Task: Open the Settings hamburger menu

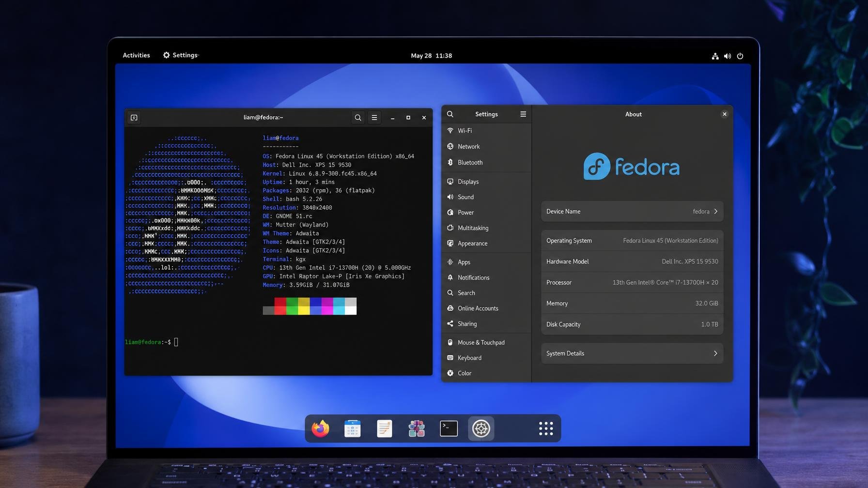Action: (523, 114)
